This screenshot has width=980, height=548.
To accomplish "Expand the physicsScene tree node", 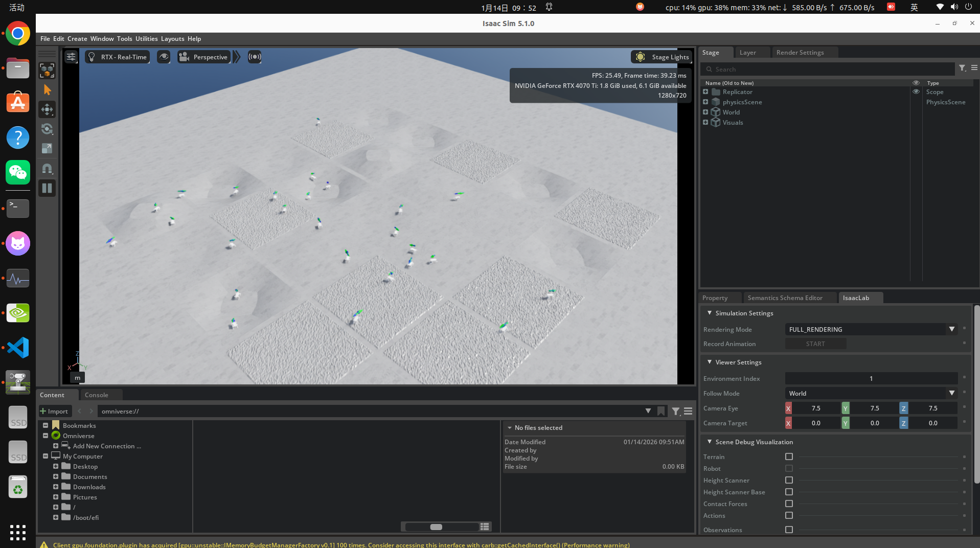I will coord(705,102).
